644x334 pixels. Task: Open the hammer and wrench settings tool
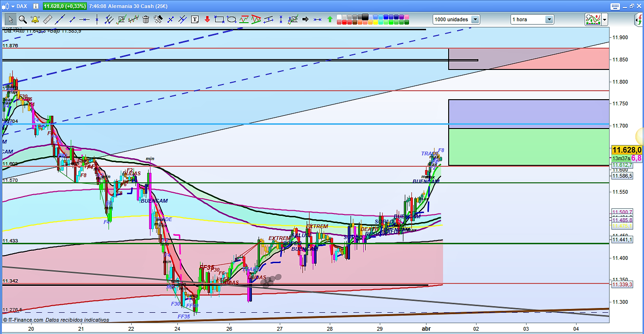(x=158, y=19)
